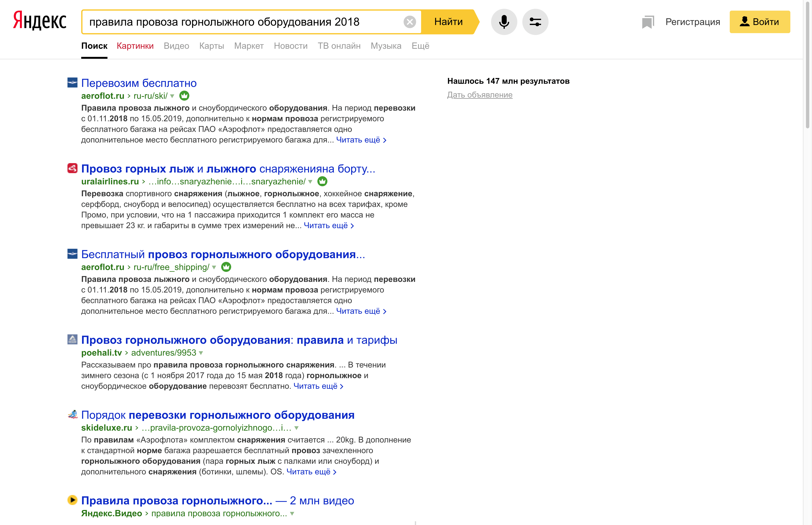Switch to the Картинки tab
Screen dimensions: 812x525
(135, 46)
